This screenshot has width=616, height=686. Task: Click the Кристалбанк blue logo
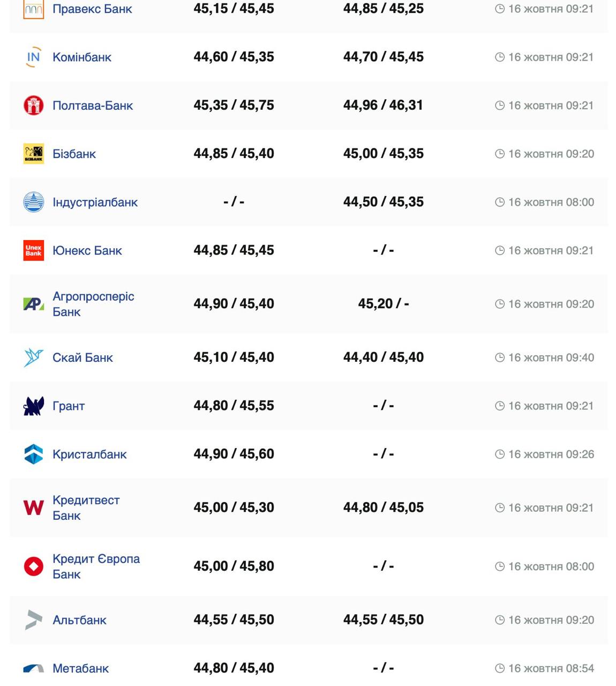[x=33, y=454]
